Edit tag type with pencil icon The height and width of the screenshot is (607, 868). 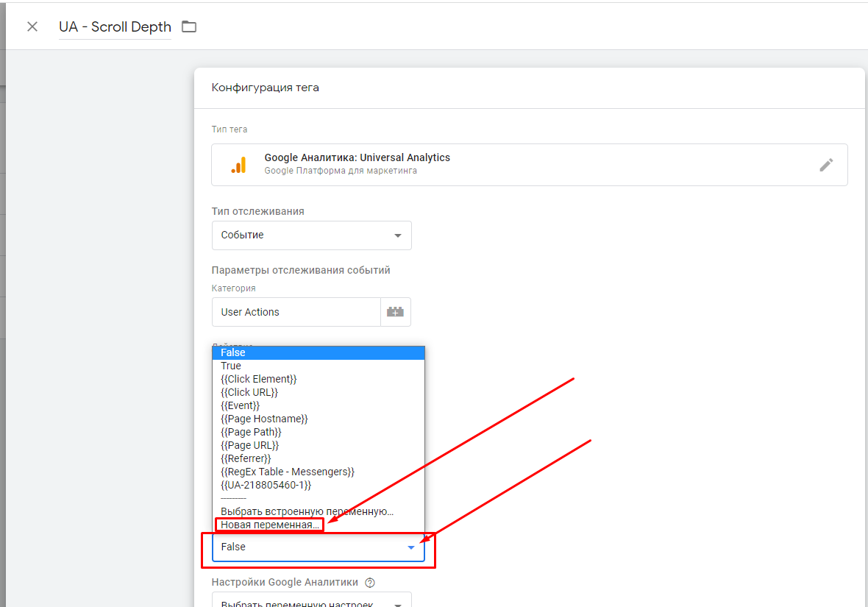(826, 165)
